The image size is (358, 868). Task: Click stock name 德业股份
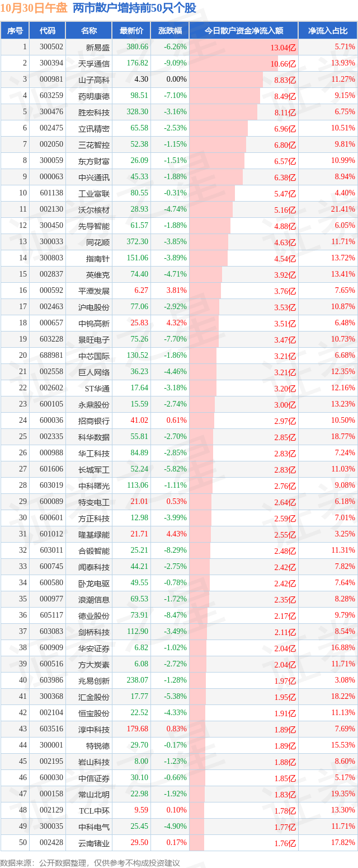94,616
